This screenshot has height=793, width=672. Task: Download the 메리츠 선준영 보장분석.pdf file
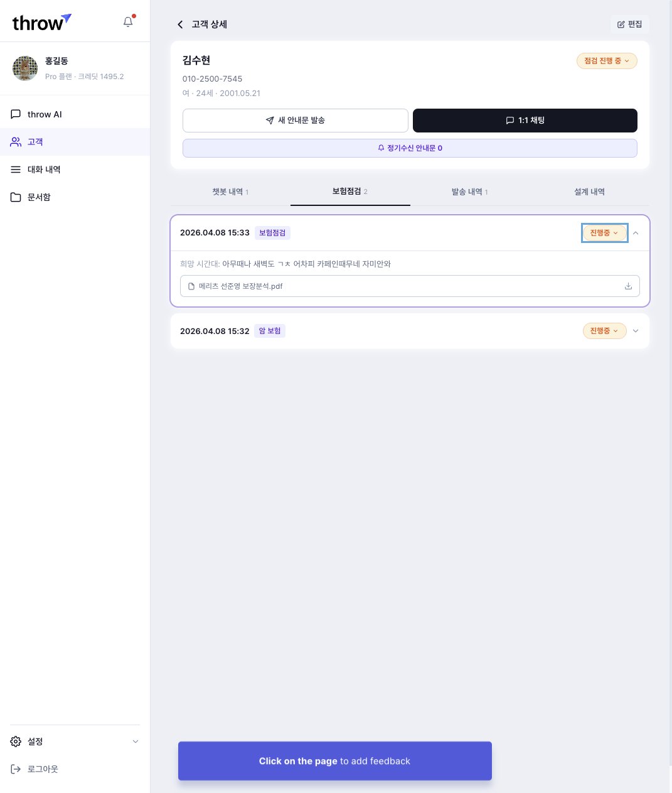coord(628,286)
